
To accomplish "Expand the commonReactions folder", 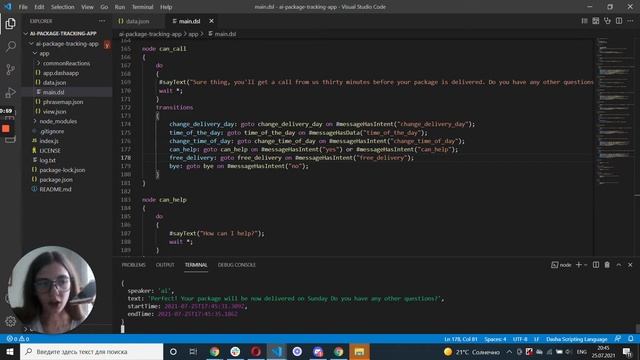I will pyautogui.click(x=66, y=63).
